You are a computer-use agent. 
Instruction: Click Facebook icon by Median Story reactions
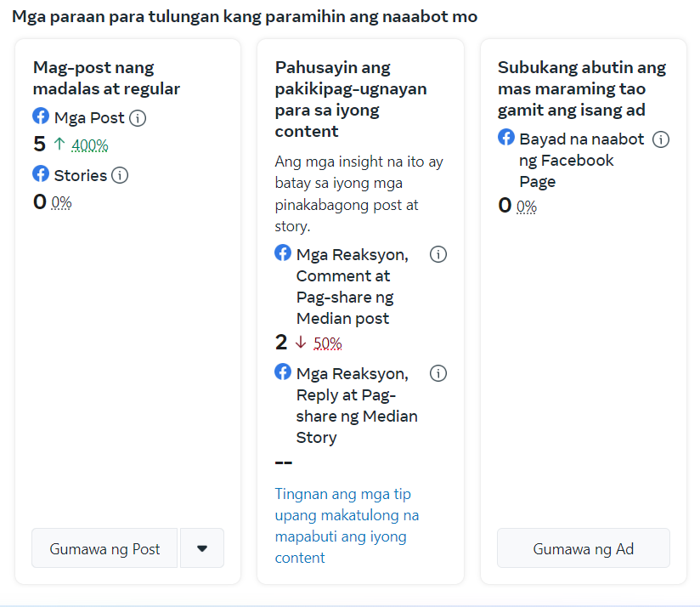point(283,372)
